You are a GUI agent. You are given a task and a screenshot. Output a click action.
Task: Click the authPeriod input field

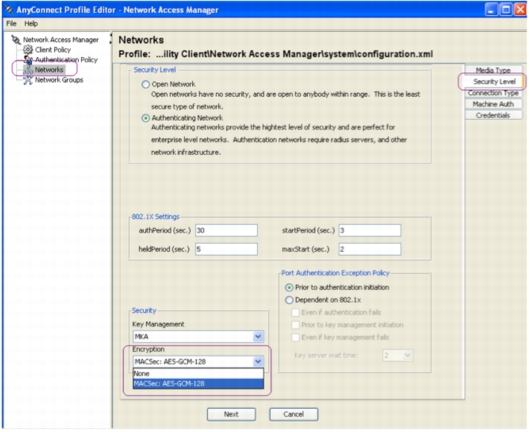(x=226, y=231)
